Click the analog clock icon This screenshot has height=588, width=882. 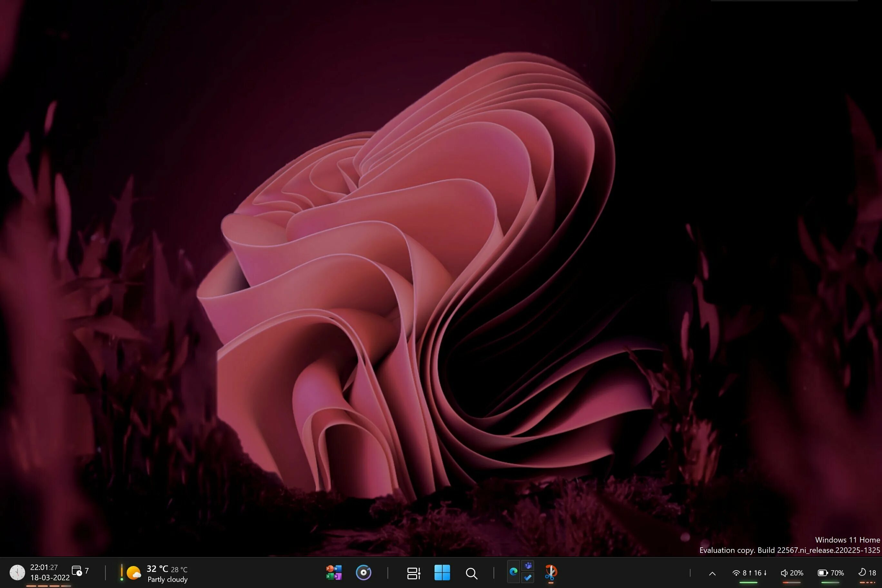tap(17, 572)
